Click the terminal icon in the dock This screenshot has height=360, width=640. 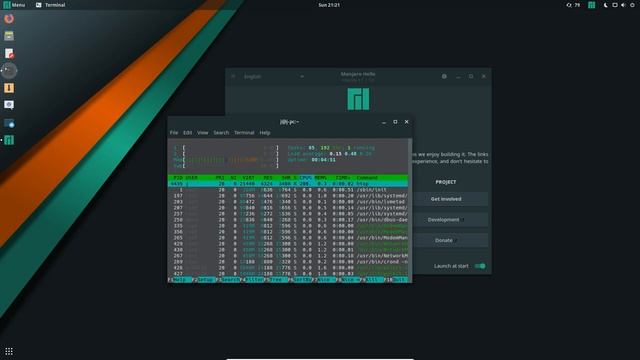click(9, 71)
